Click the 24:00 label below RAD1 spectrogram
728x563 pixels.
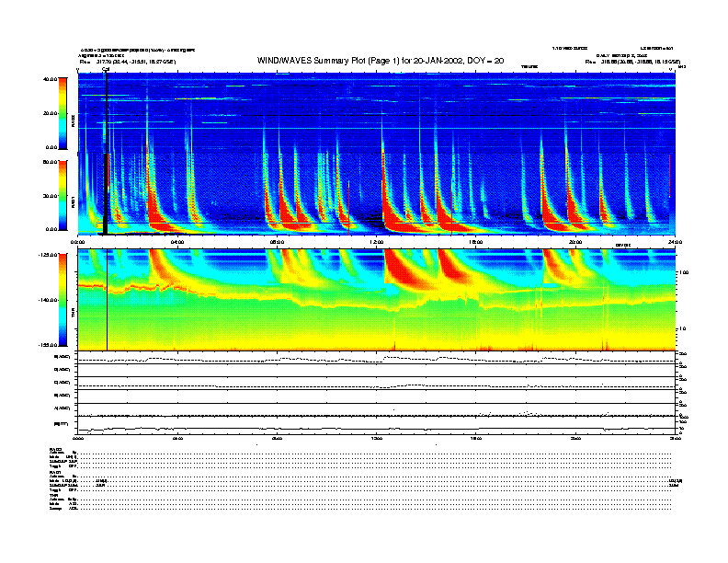pos(675,242)
